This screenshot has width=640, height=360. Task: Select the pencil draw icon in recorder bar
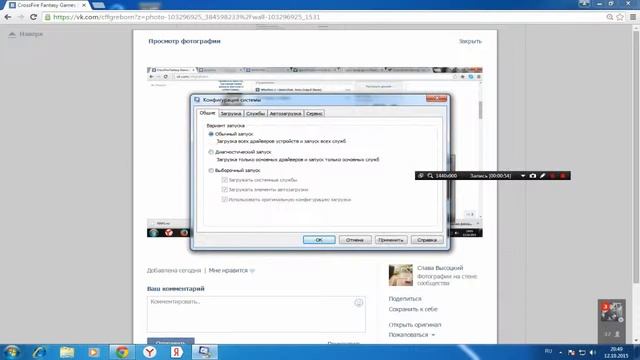542,176
